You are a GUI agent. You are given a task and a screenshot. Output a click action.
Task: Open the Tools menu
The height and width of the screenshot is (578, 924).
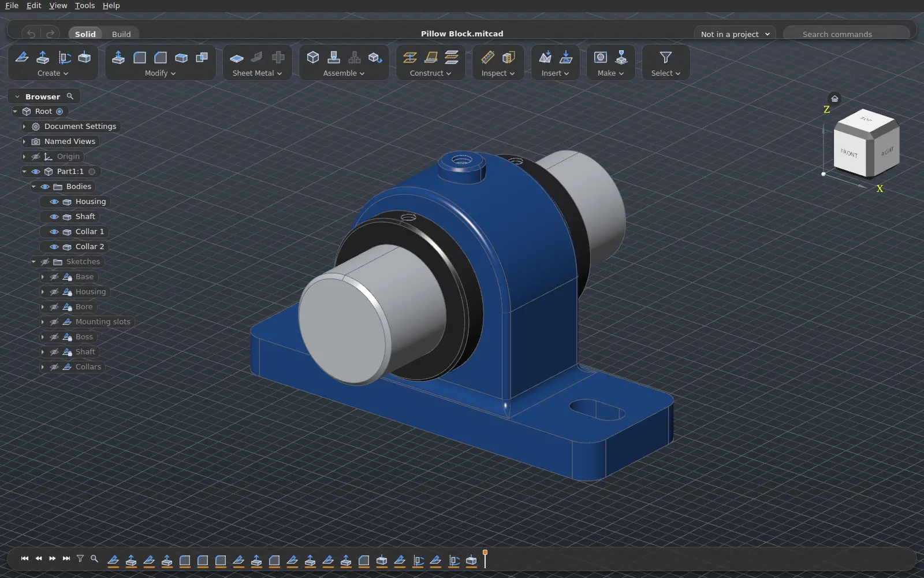coord(85,5)
